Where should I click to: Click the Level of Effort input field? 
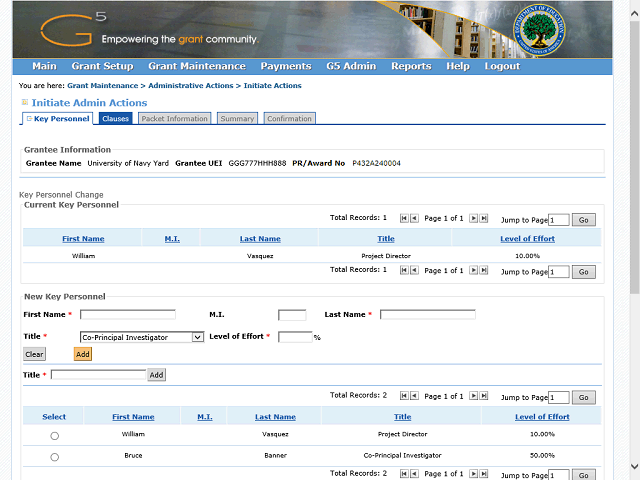[x=295, y=337]
